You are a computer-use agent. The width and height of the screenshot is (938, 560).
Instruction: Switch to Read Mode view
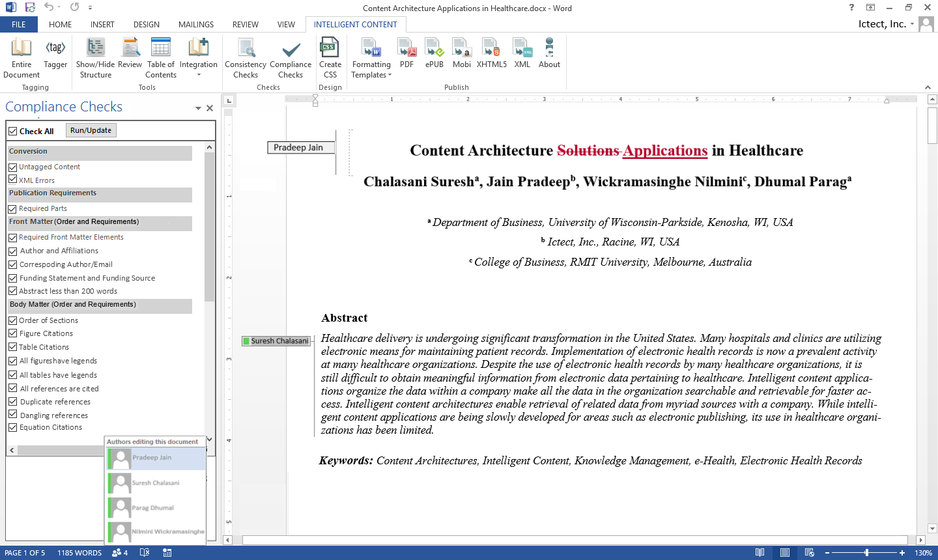pos(760,553)
